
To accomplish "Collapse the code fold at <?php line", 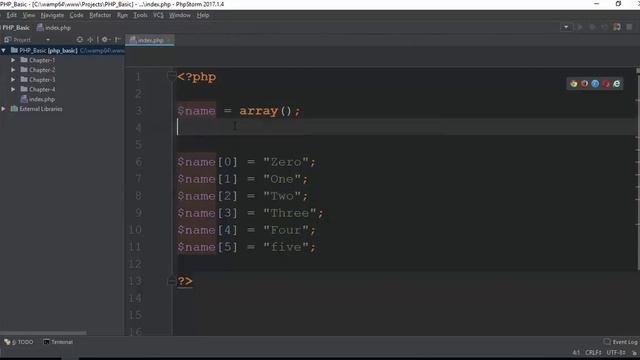I will pyautogui.click(x=172, y=76).
